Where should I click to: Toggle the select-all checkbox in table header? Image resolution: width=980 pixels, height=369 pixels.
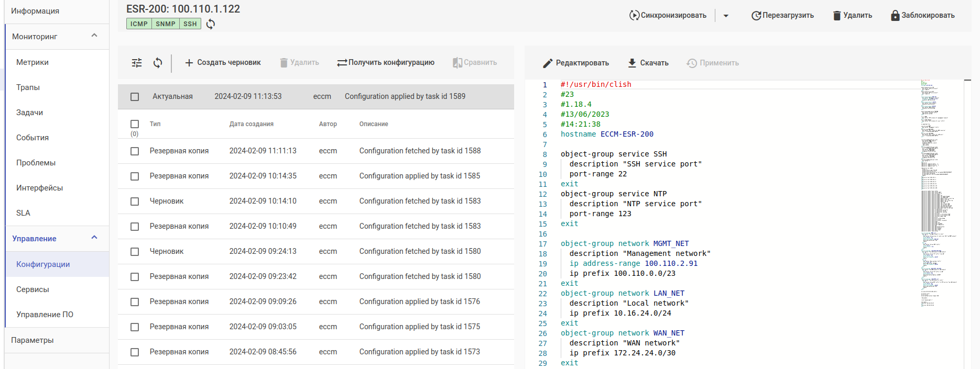135,124
